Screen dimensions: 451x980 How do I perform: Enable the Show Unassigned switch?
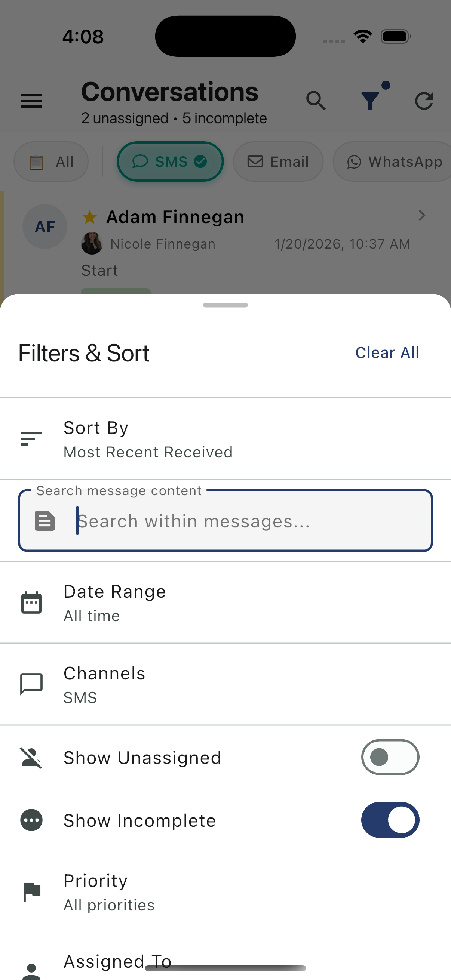[x=390, y=757]
